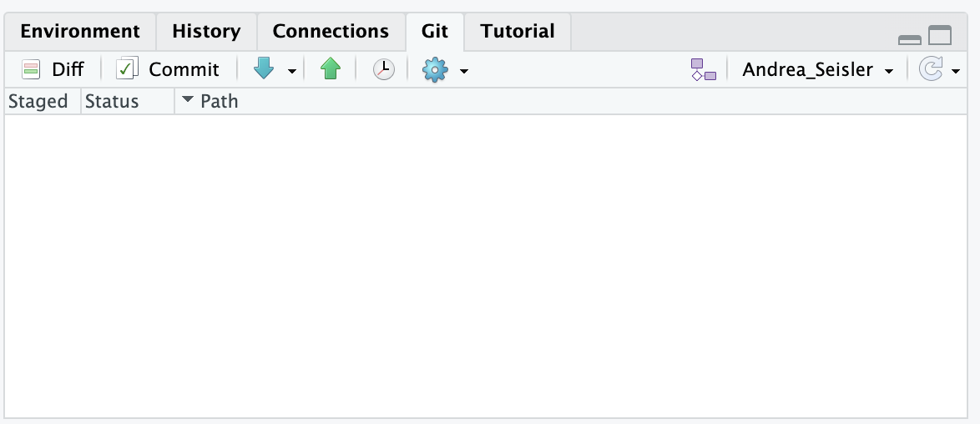Screen dimensions: 980x424
Task: Open the Tutorial tab
Action: point(518,32)
